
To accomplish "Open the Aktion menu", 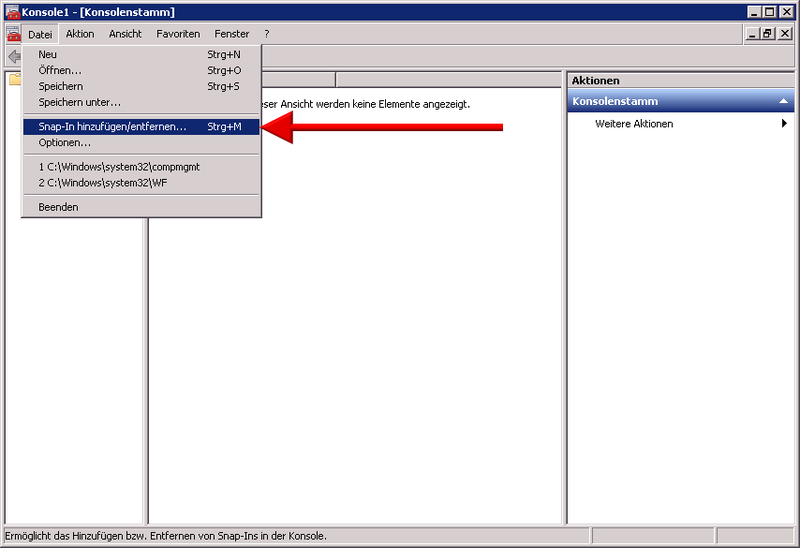I will (x=80, y=34).
